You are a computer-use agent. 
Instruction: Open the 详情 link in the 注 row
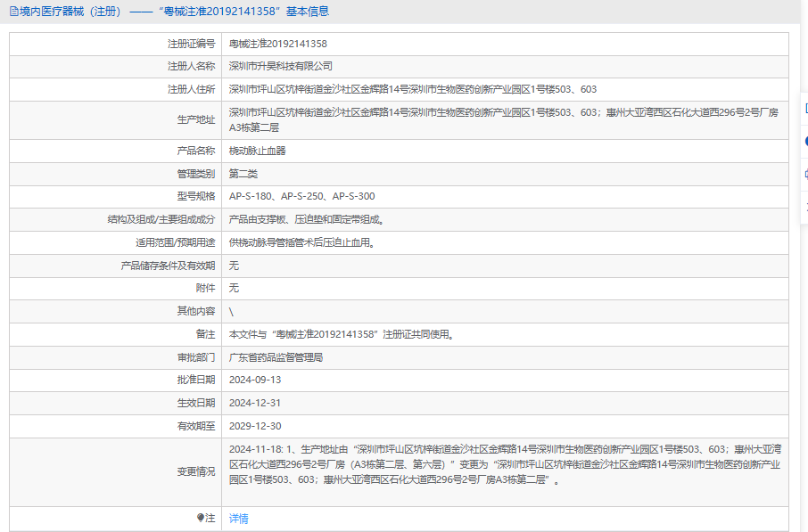point(239,518)
